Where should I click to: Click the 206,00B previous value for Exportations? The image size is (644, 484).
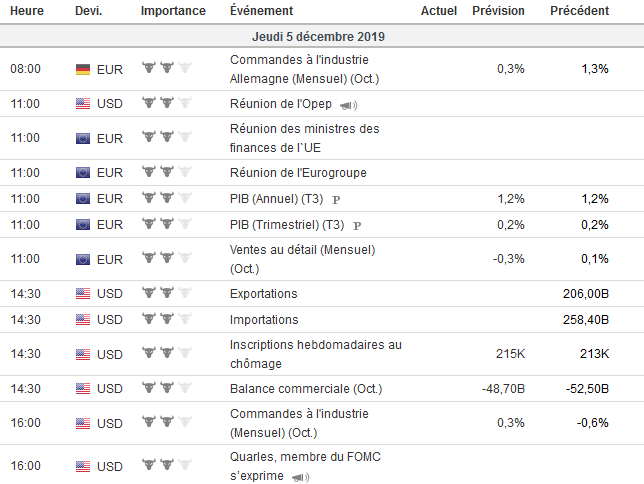coord(586,294)
